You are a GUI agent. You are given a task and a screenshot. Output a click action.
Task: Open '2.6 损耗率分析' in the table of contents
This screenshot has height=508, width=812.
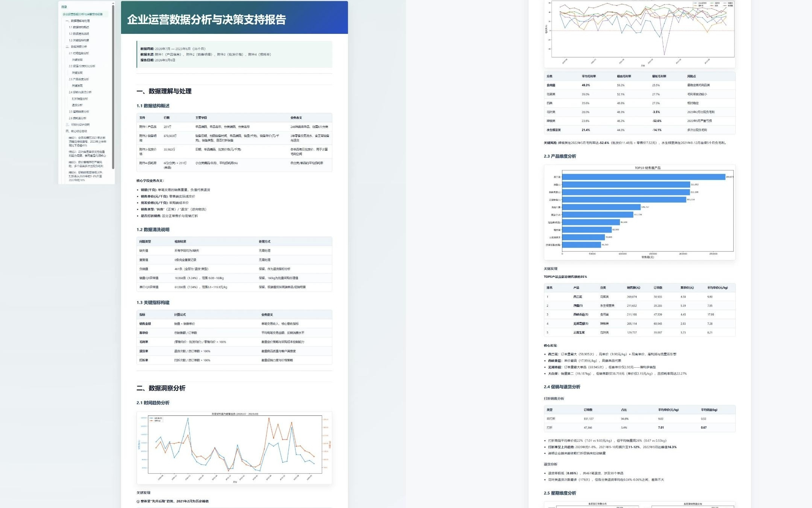[77, 118]
